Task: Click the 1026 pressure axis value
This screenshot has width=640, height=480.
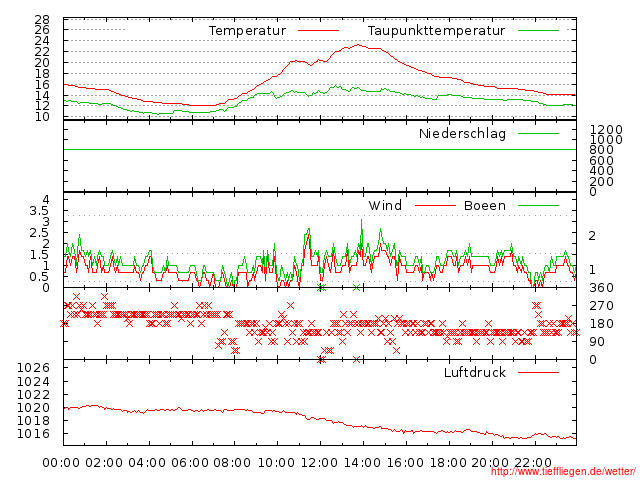Action: point(33,368)
